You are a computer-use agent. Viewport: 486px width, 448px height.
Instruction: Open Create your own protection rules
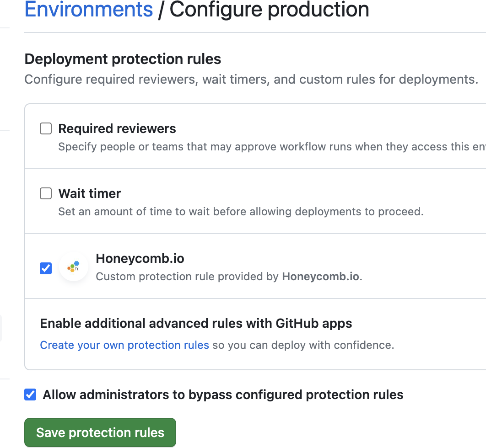point(124,345)
